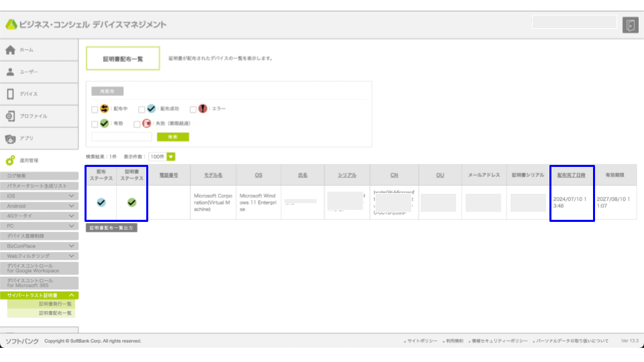Open the ユーザー user icon
This screenshot has width=644, height=362.
10,72
